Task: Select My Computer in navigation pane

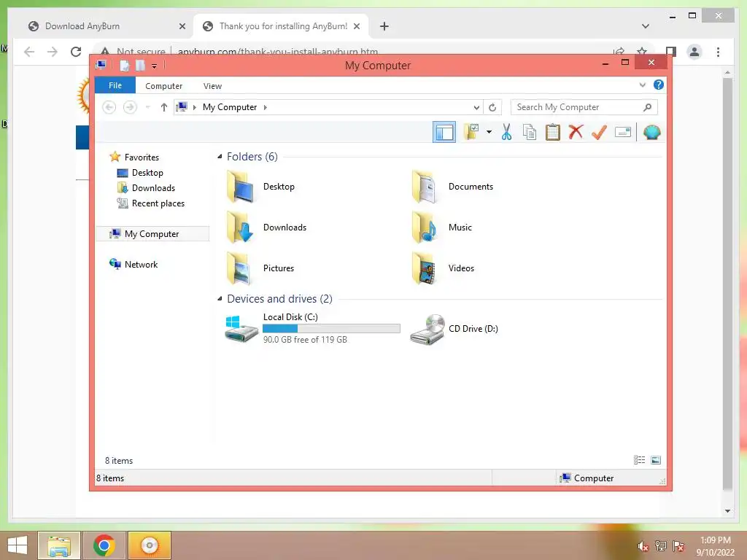Action: [152, 234]
